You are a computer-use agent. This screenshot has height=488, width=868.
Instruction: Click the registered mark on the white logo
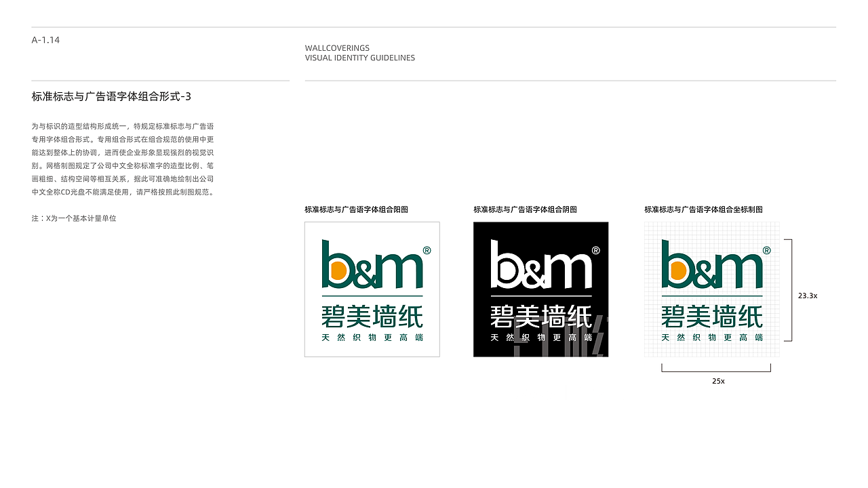point(427,250)
